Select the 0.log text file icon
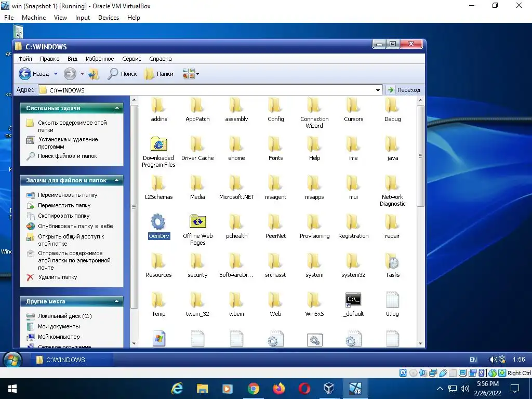Viewport: 532px width, 399px height. coord(392,300)
